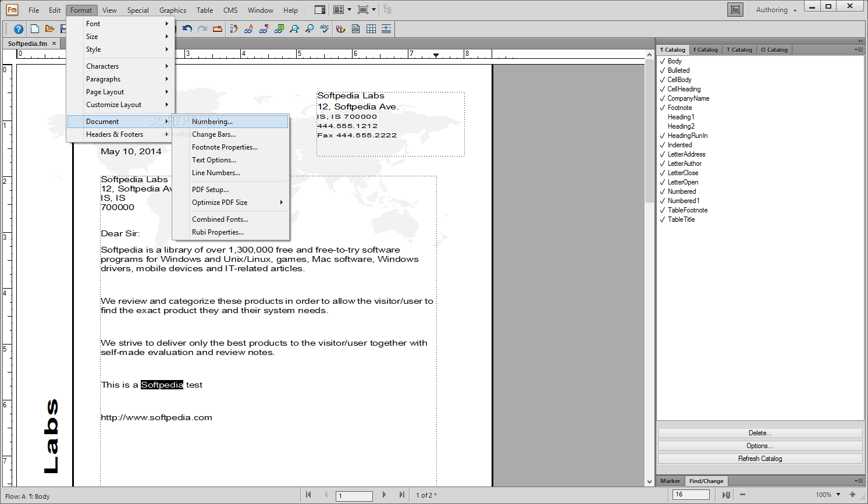Insert an anchored frame via anchor icon
868x504 pixels.
tap(341, 29)
